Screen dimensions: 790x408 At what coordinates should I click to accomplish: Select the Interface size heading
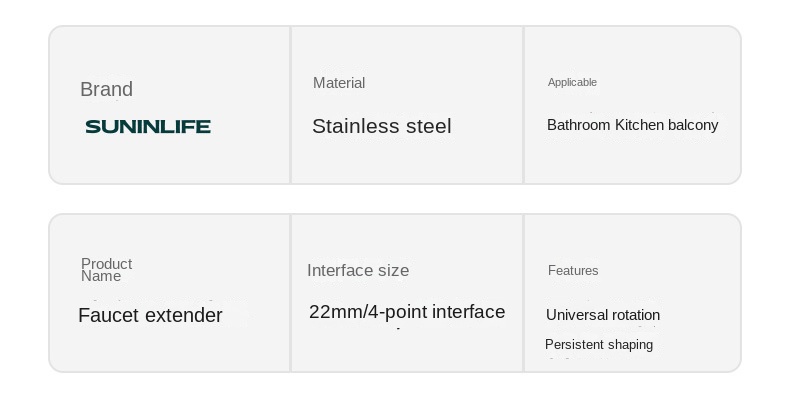point(358,270)
